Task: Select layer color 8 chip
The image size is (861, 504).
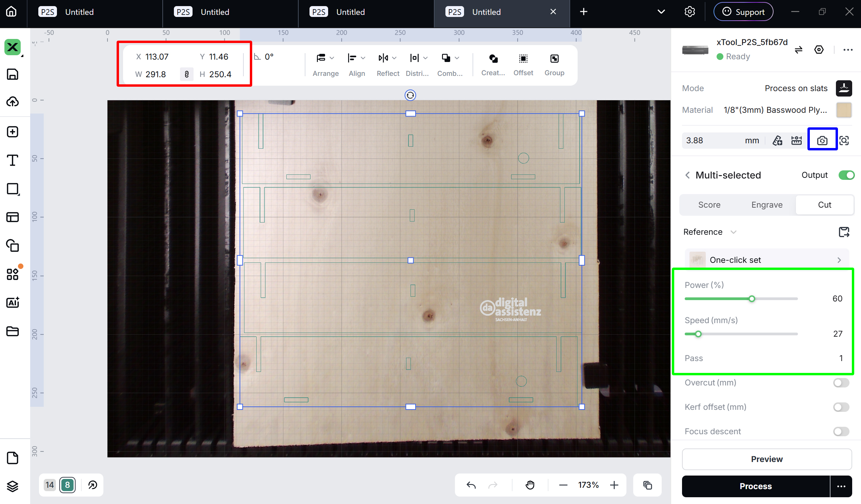Action: 67,485
